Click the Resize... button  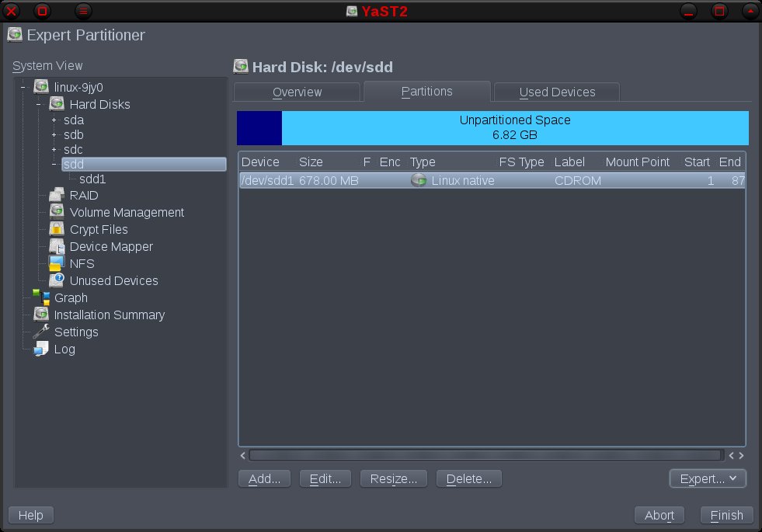click(394, 478)
